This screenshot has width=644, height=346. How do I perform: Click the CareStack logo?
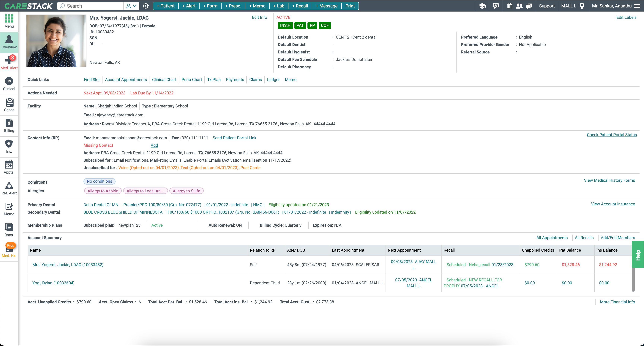click(x=29, y=6)
